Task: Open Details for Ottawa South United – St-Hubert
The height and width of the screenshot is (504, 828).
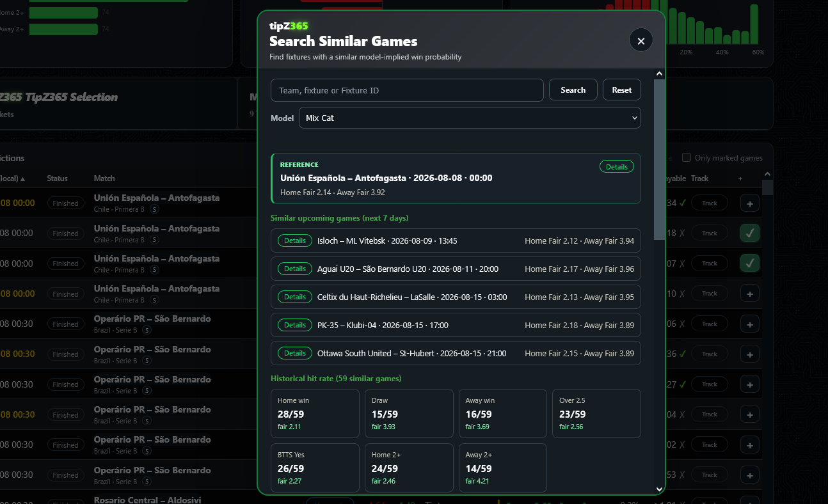Action: click(295, 353)
